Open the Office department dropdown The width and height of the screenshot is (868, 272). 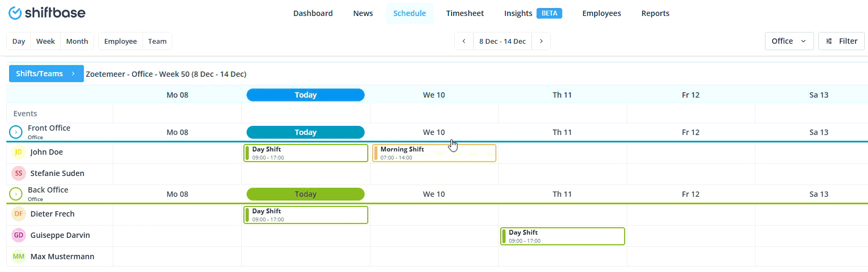(x=788, y=41)
